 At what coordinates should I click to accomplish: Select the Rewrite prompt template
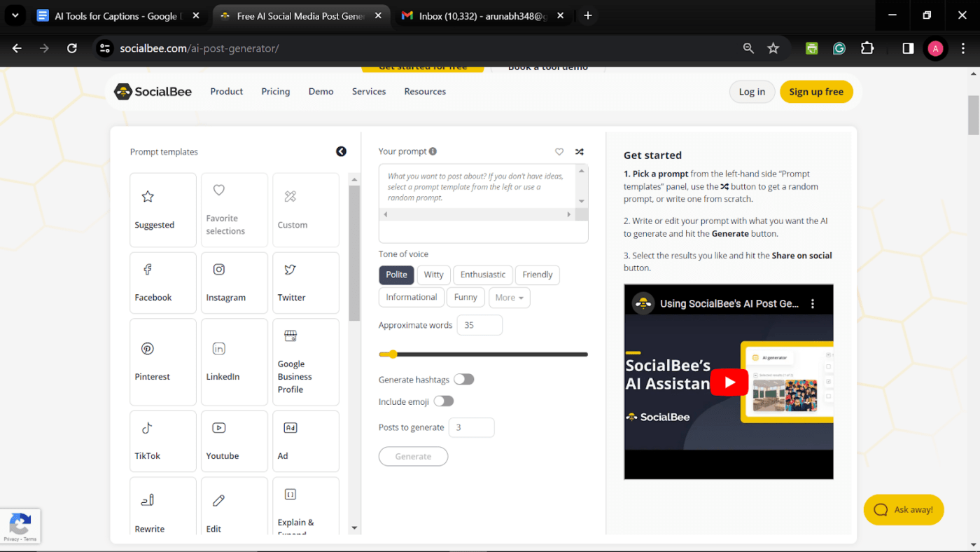coord(162,506)
